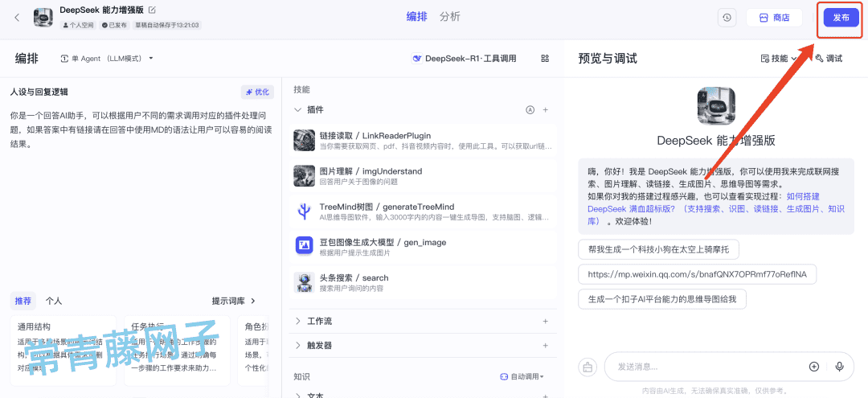Click suggestion 帮我生成一个科技小狗在太空上骑摩托
The width and height of the screenshot is (868, 398).
[x=658, y=249]
